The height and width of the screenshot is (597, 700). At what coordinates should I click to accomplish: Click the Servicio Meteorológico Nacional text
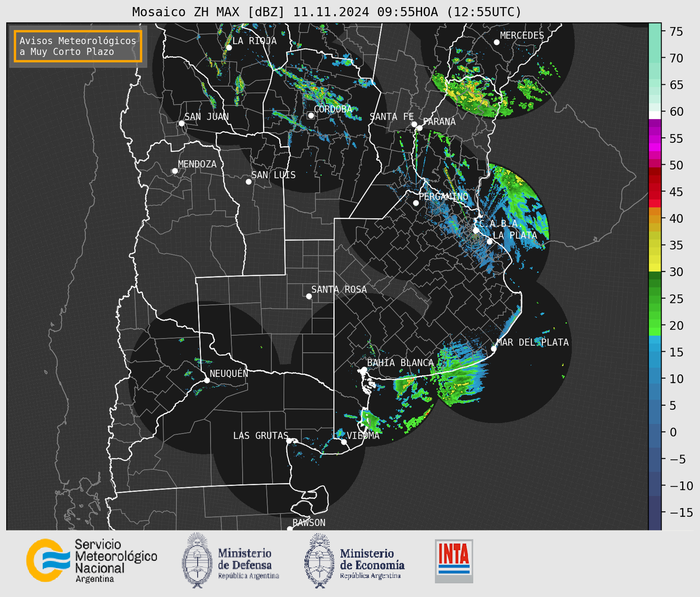[x=116, y=561]
